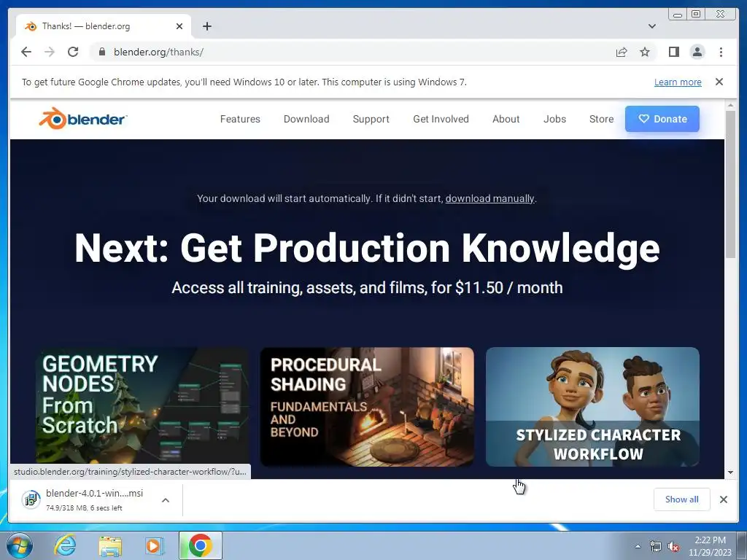View site information via the lock icon
The width and height of the screenshot is (747, 560).
(101, 52)
